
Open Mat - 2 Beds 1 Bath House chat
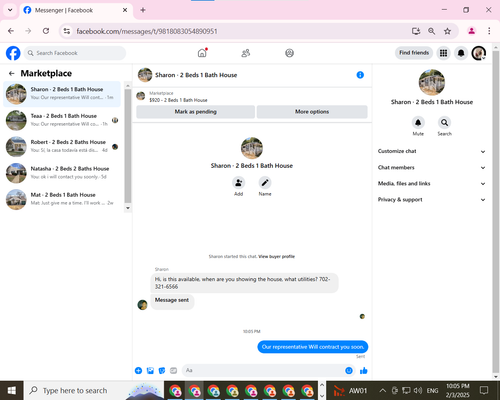pyautogui.click(x=62, y=199)
